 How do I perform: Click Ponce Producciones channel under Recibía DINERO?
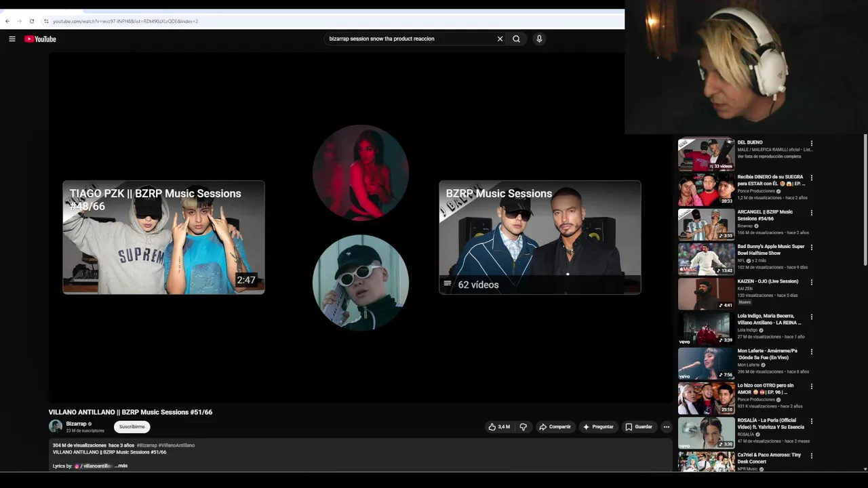coord(756,191)
